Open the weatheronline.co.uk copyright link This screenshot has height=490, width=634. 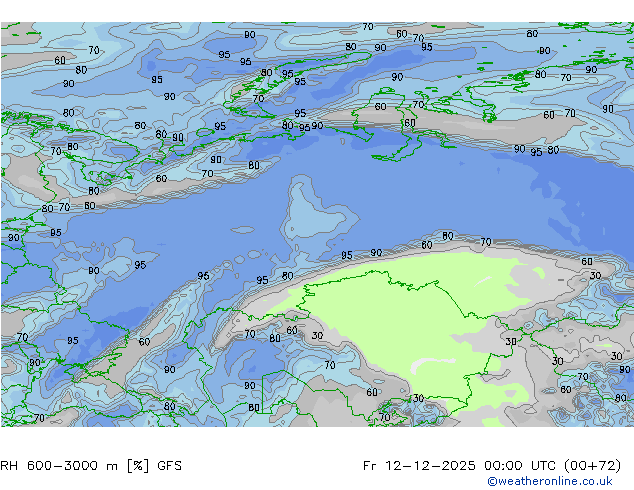tap(550, 481)
